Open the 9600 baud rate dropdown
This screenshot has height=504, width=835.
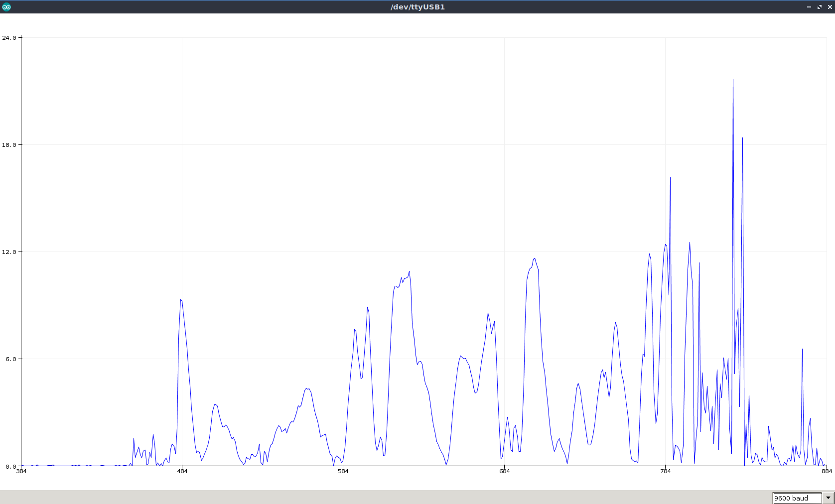[803, 498]
